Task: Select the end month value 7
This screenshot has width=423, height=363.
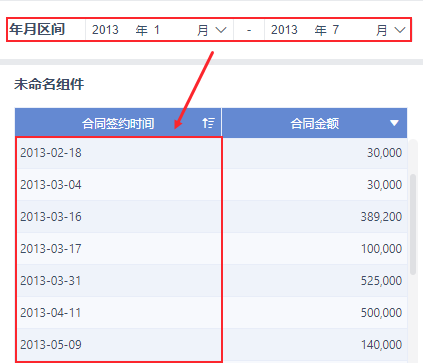Action: (x=336, y=30)
